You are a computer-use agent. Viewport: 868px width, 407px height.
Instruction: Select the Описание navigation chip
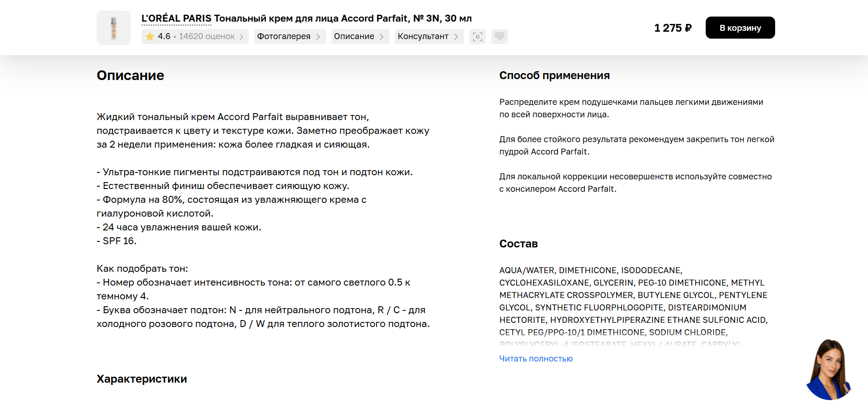[x=354, y=37]
